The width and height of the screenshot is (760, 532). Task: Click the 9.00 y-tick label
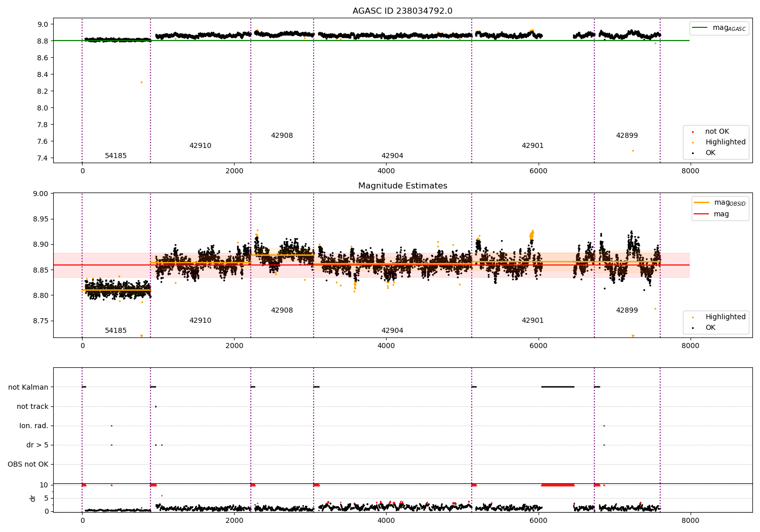[41, 194]
